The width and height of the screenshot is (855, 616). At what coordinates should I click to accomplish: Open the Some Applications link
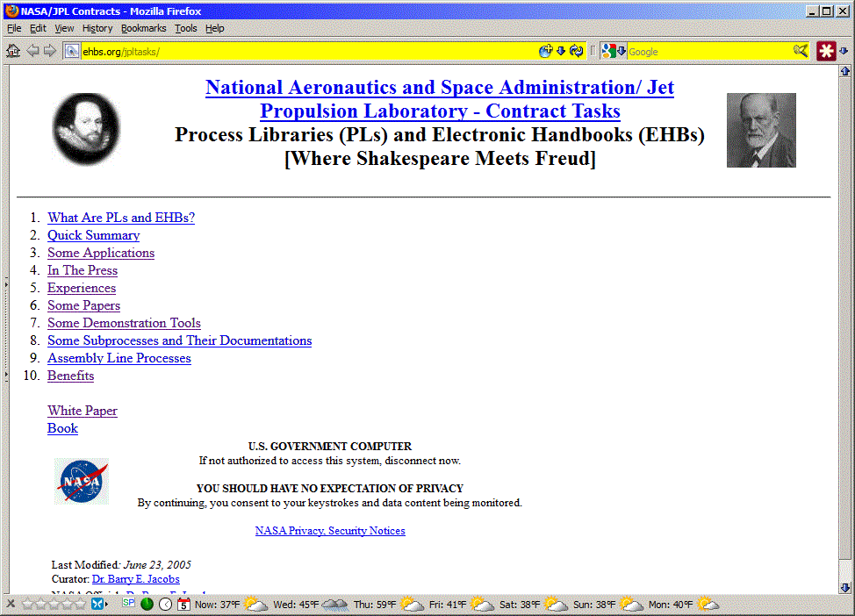click(x=101, y=253)
